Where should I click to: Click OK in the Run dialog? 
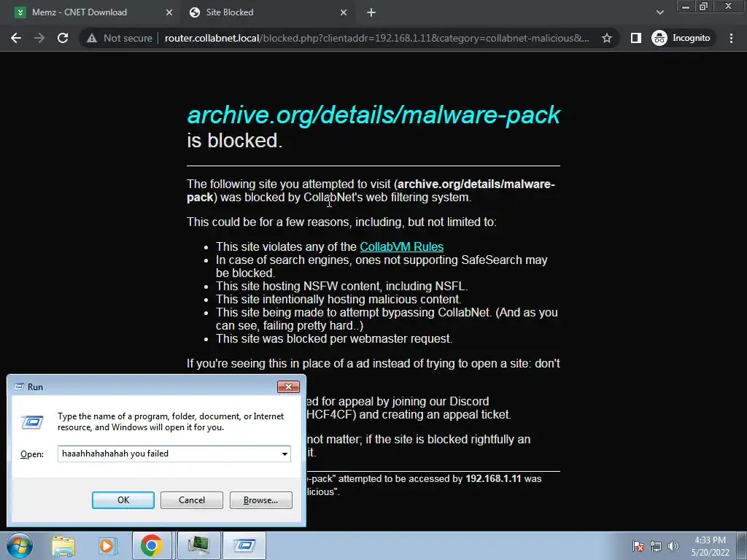click(123, 500)
